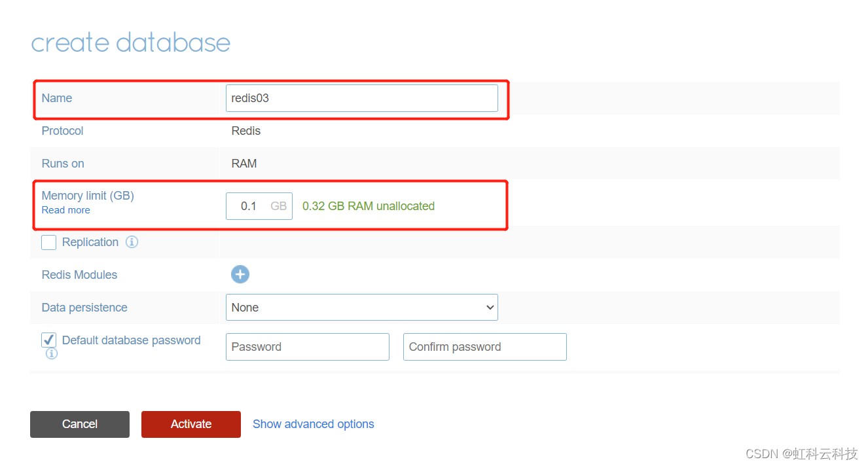Click the 'Redis' protocol value
868x466 pixels.
click(x=246, y=131)
